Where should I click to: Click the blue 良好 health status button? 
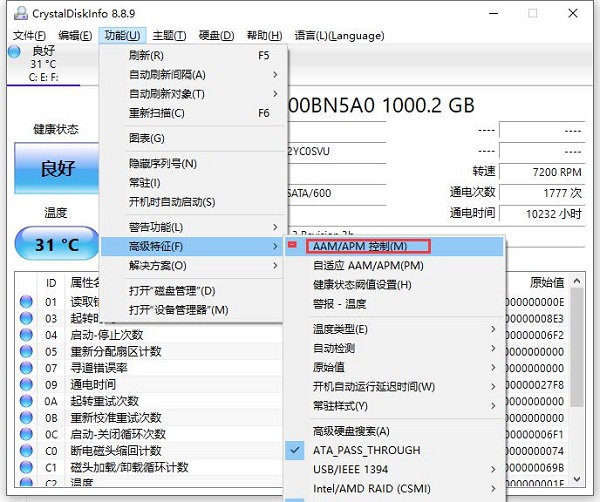(x=58, y=169)
